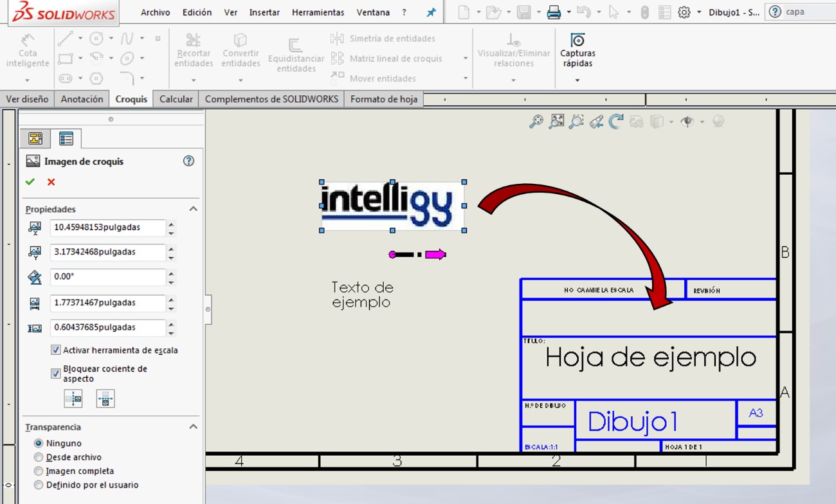Click Cota inteligente tool

tap(27, 50)
